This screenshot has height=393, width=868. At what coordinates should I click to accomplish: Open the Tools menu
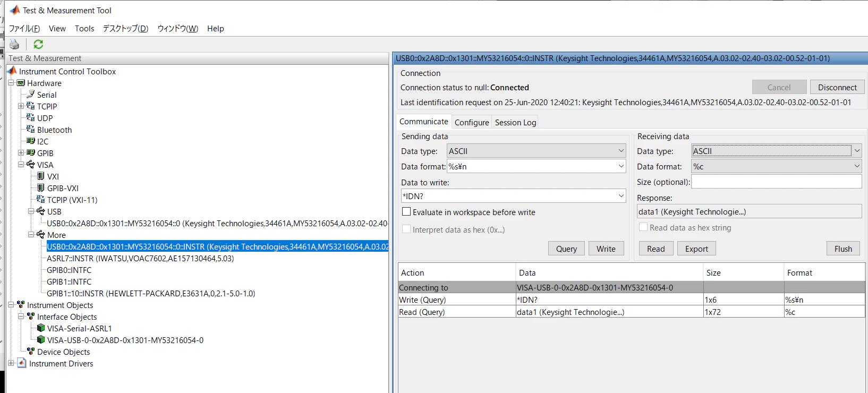coord(84,29)
